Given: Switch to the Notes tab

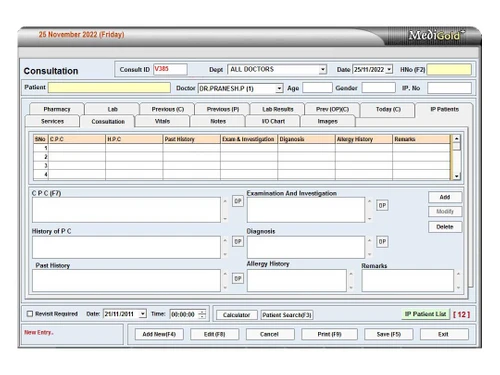Looking at the screenshot, I should pos(218,121).
